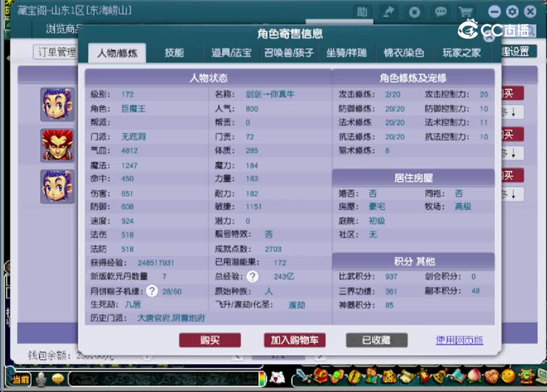Select the top character avatar thumbnail

tap(57, 103)
